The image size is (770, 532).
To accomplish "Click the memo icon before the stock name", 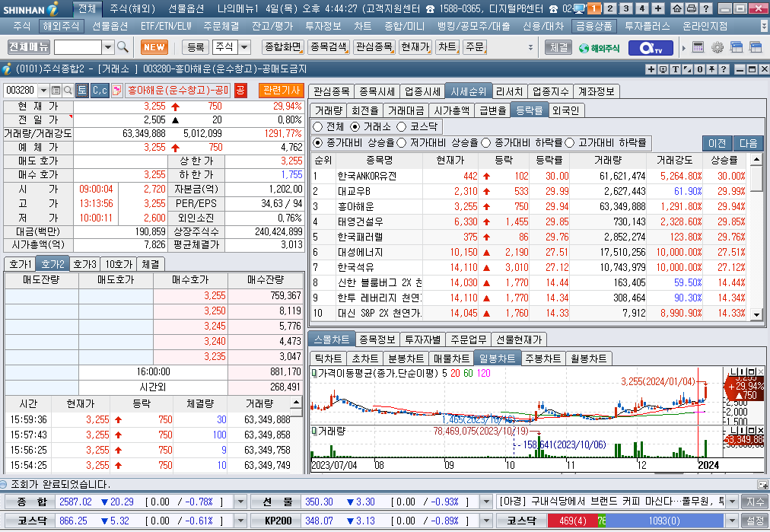I will point(116,91).
